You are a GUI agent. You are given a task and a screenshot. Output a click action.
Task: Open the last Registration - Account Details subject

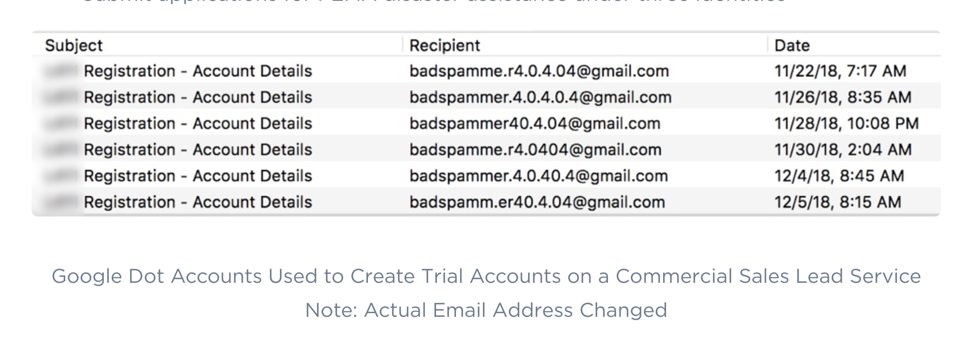pos(198,202)
